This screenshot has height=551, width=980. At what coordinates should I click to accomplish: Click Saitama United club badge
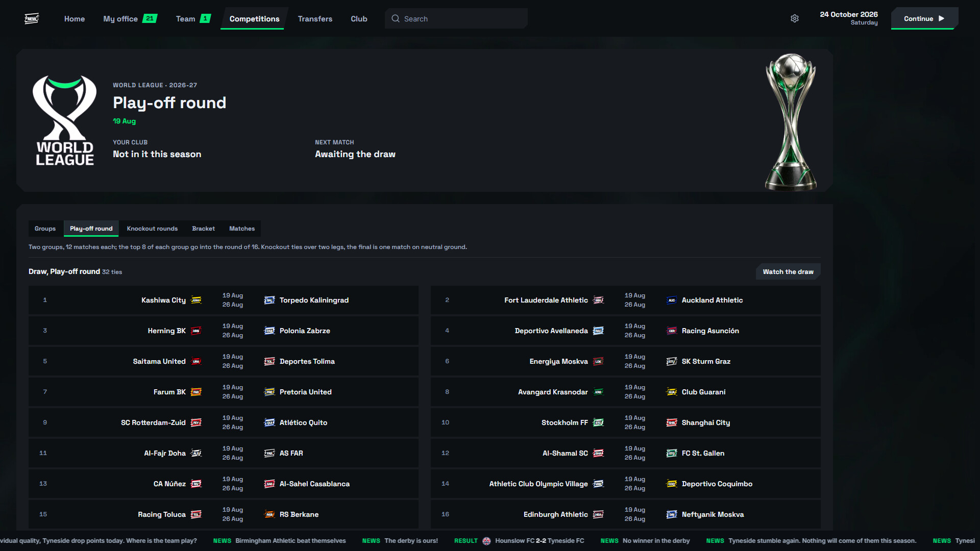[x=196, y=361]
